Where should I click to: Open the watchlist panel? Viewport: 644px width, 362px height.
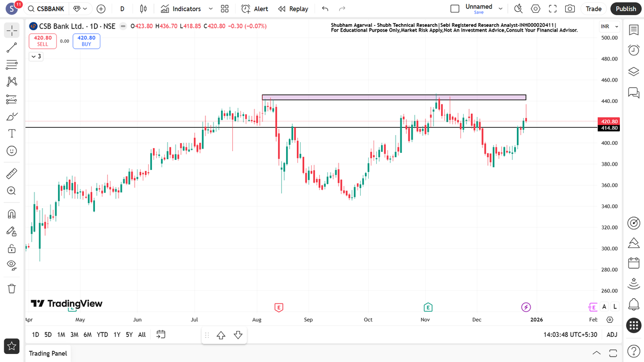click(x=633, y=30)
